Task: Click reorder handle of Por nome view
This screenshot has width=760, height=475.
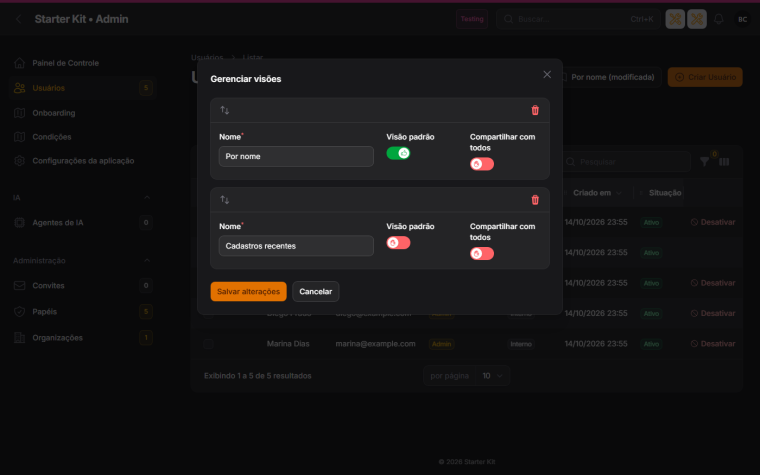Action: tap(225, 110)
